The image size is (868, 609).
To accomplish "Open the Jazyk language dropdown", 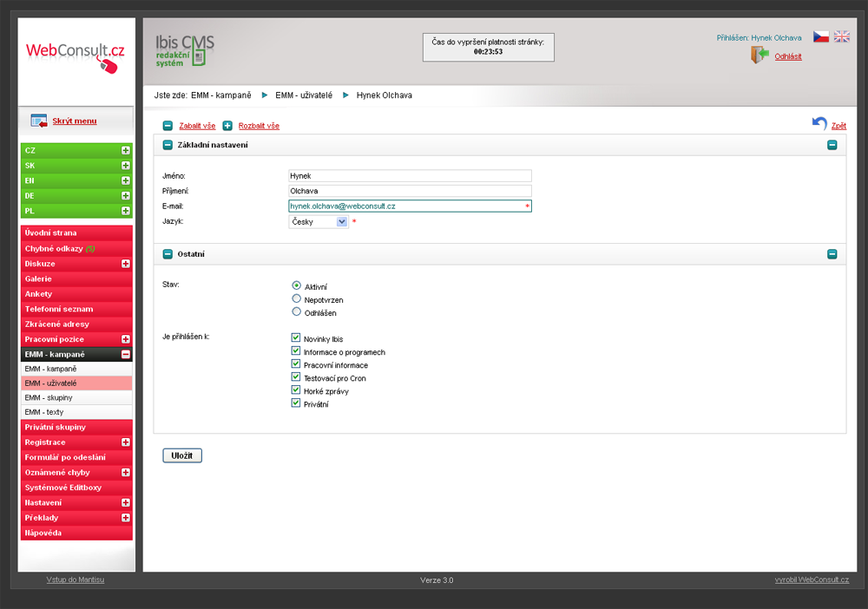I will click(x=319, y=222).
